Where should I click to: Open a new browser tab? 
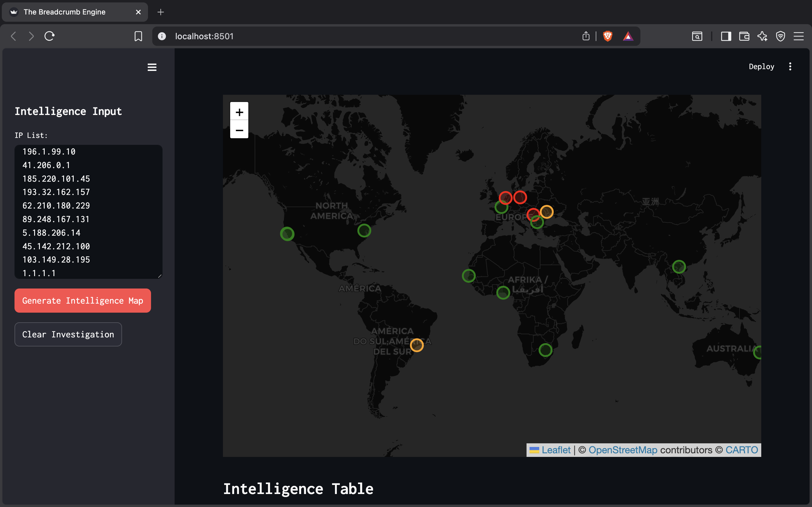click(x=161, y=12)
